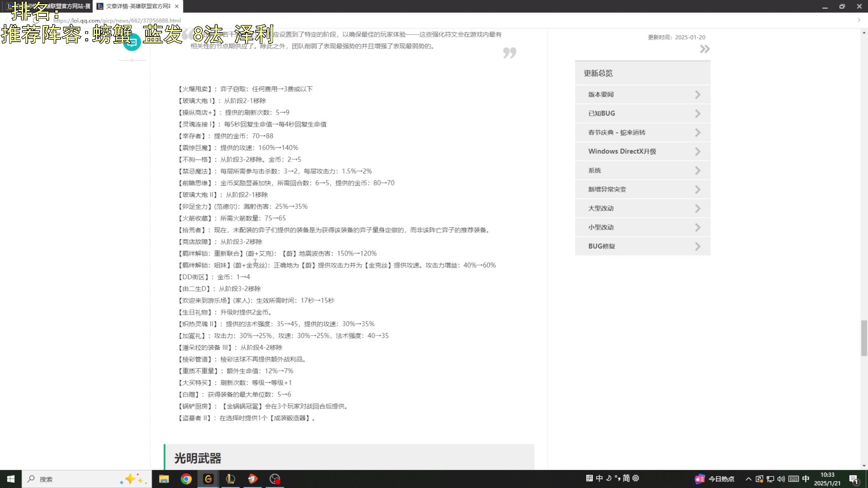Click 更新总览 sidebar header
This screenshot has width=868, height=488.
tap(643, 73)
